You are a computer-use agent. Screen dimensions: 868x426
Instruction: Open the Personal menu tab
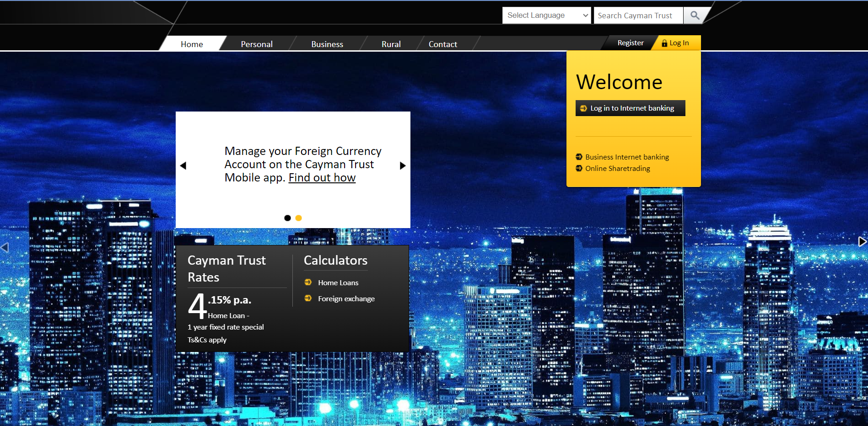(257, 44)
